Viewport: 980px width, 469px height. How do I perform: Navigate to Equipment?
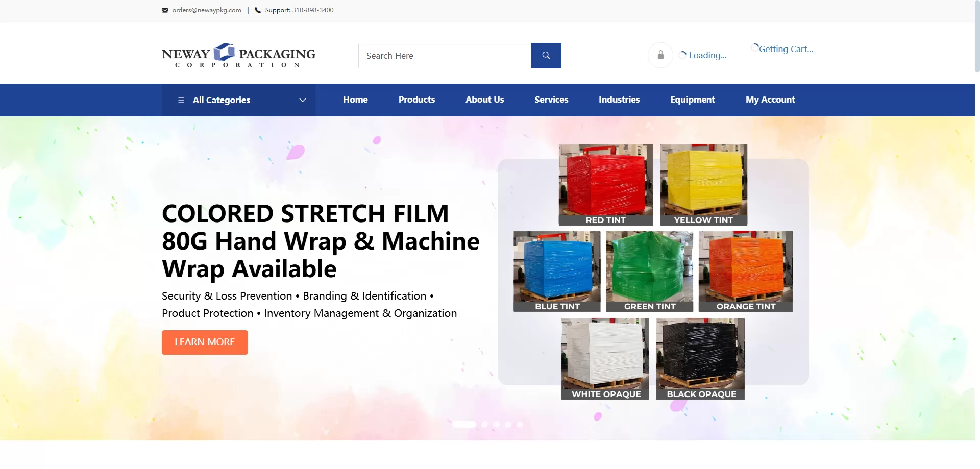tap(692, 100)
